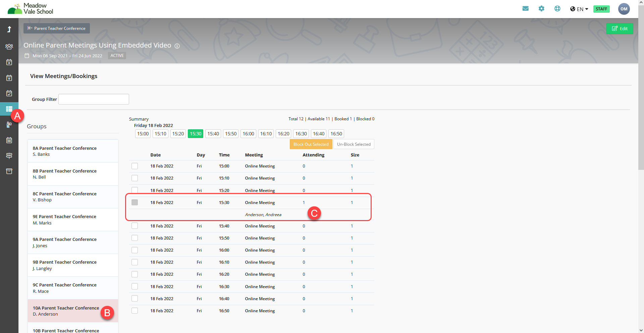Click the Block Out Selected button
Image resolution: width=644 pixels, height=333 pixels.
coord(311,144)
